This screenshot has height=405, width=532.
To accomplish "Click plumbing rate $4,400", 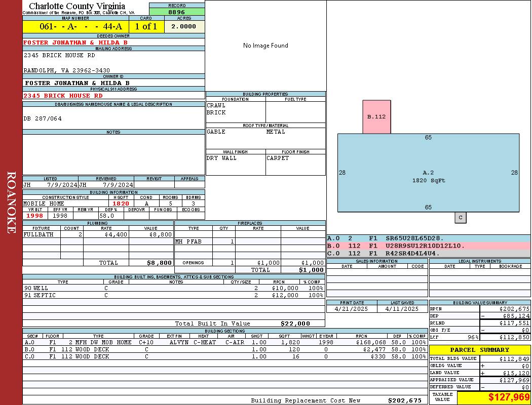I will (x=116, y=234).
